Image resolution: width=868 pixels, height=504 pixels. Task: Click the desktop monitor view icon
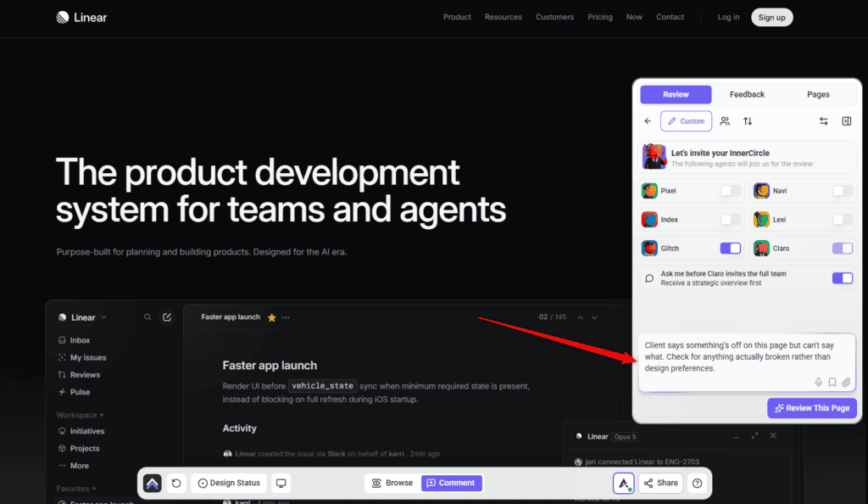coord(281,483)
